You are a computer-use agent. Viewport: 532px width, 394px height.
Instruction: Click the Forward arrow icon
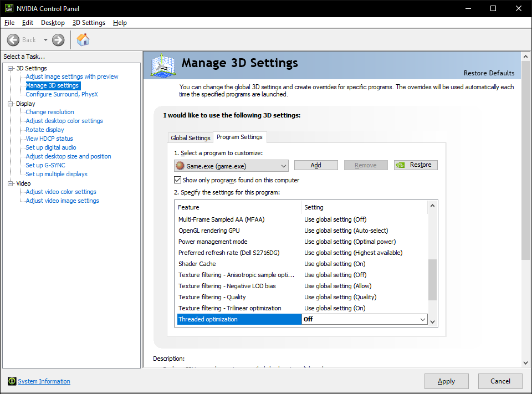tap(58, 40)
